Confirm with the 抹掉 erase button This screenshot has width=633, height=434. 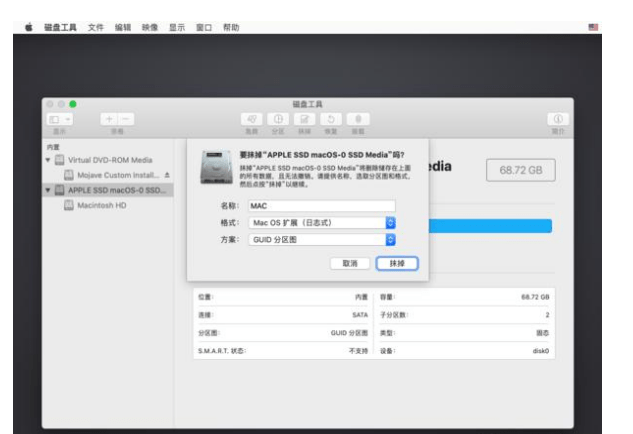(397, 262)
